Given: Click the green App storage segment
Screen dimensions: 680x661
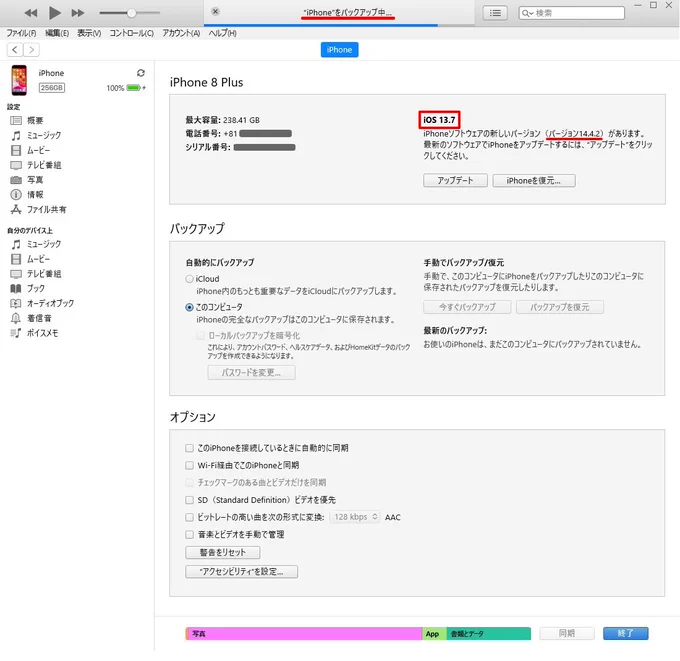Looking at the screenshot, I should (434, 634).
